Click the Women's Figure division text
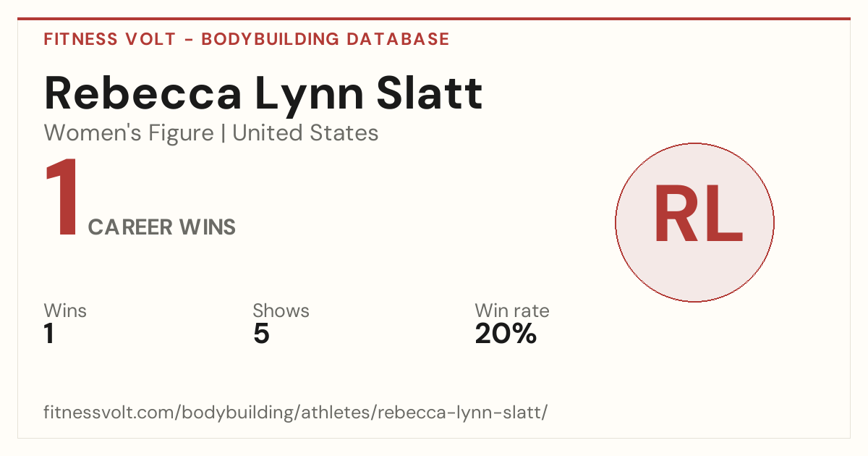The height and width of the screenshot is (456, 868). click(x=129, y=133)
